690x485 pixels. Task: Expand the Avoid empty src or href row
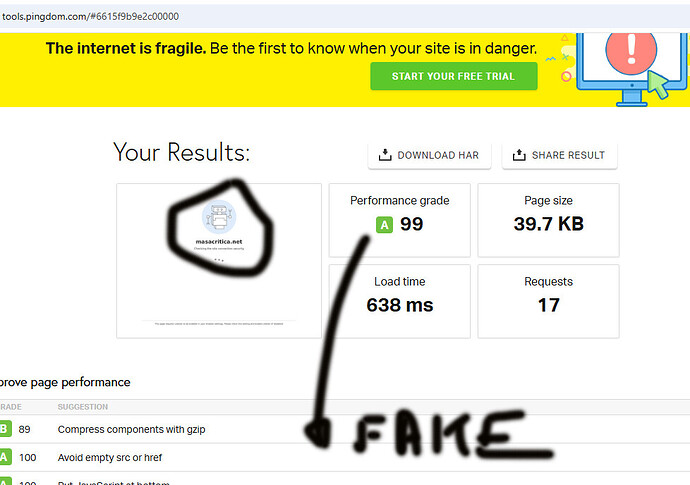click(345, 457)
